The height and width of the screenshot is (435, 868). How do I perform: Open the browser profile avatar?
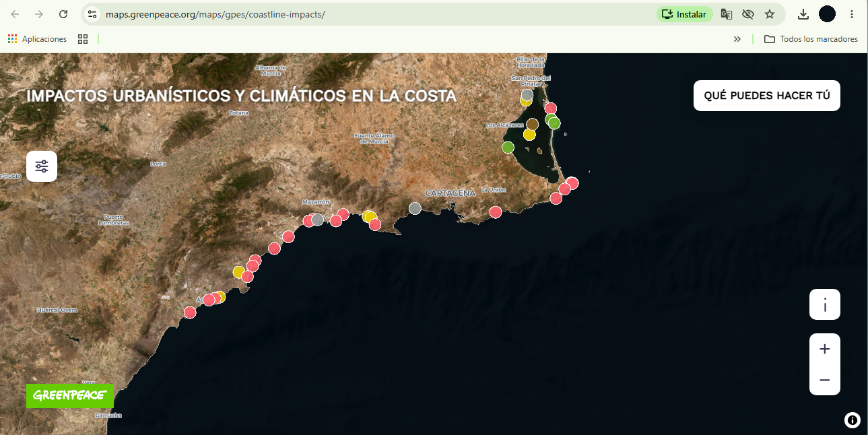[827, 14]
